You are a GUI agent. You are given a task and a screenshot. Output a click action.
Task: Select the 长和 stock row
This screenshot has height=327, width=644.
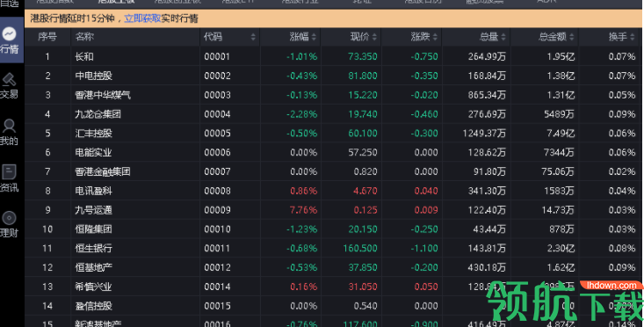333,56
